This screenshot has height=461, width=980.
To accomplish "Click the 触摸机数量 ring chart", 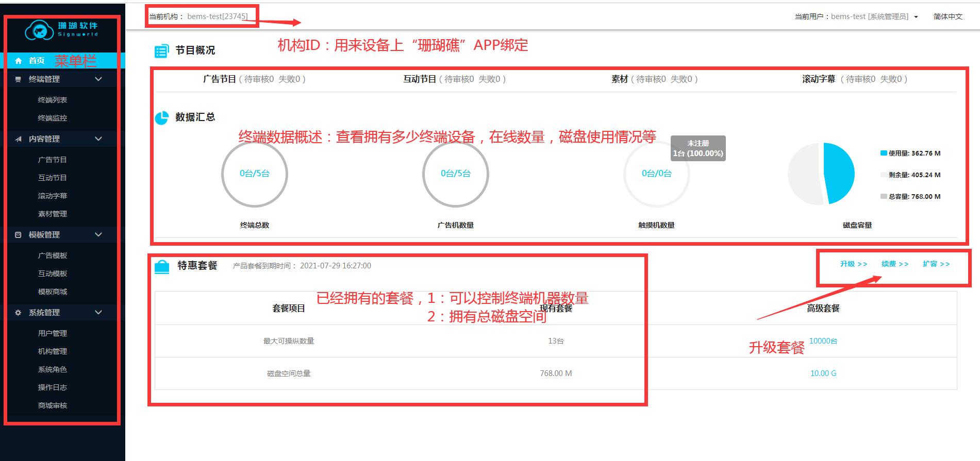I will click(657, 174).
